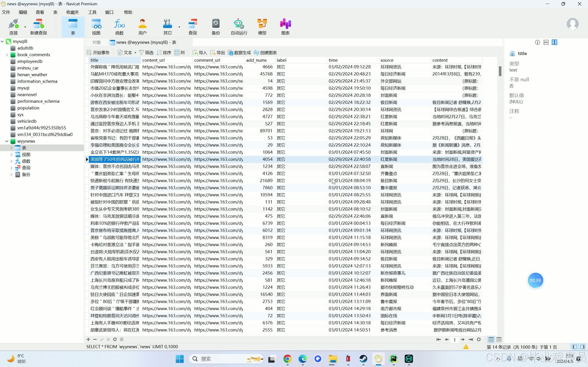Open the 收藏夹 menu
Image resolution: width=588 pixels, height=367 pixels.
(x=72, y=12)
